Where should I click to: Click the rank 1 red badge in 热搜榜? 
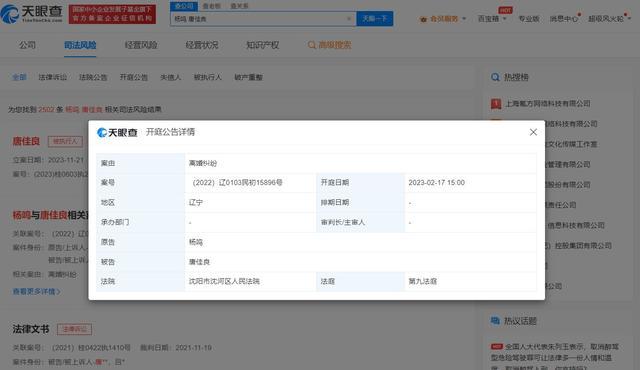click(496, 104)
